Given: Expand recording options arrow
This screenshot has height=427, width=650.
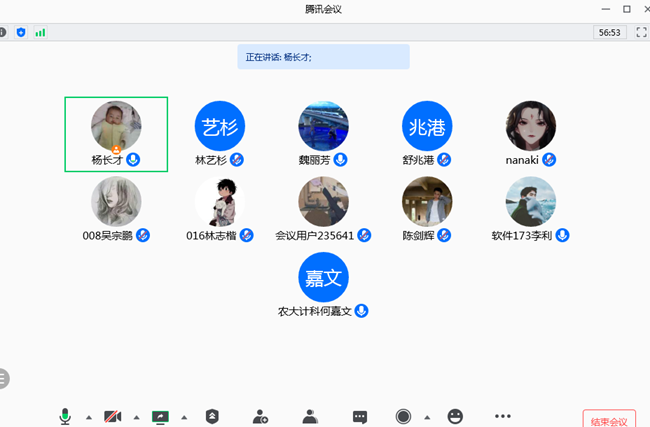Looking at the screenshot, I should [427, 417].
